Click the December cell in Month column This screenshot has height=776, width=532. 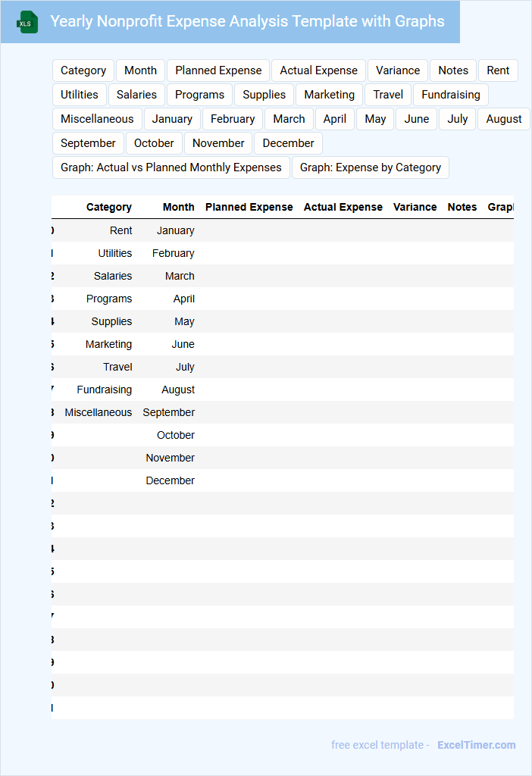point(171,480)
